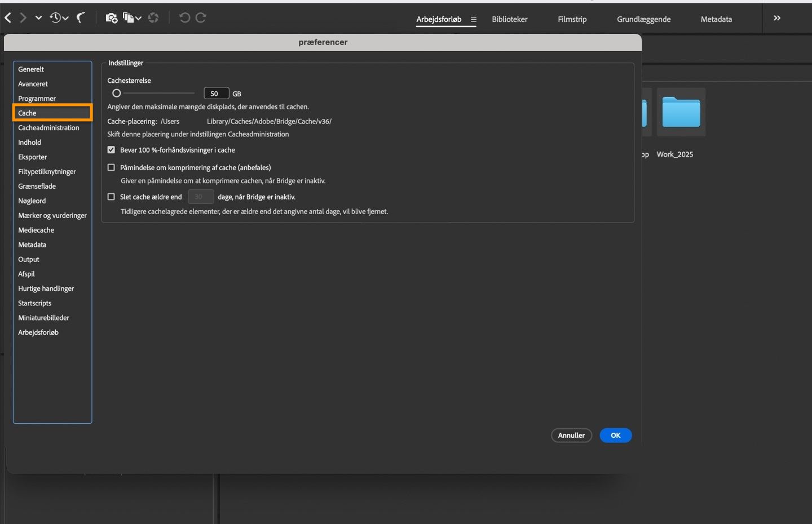This screenshot has height=524, width=812.
Task: Switch to Arbejdsforløb workspace tab
Action: (439, 19)
